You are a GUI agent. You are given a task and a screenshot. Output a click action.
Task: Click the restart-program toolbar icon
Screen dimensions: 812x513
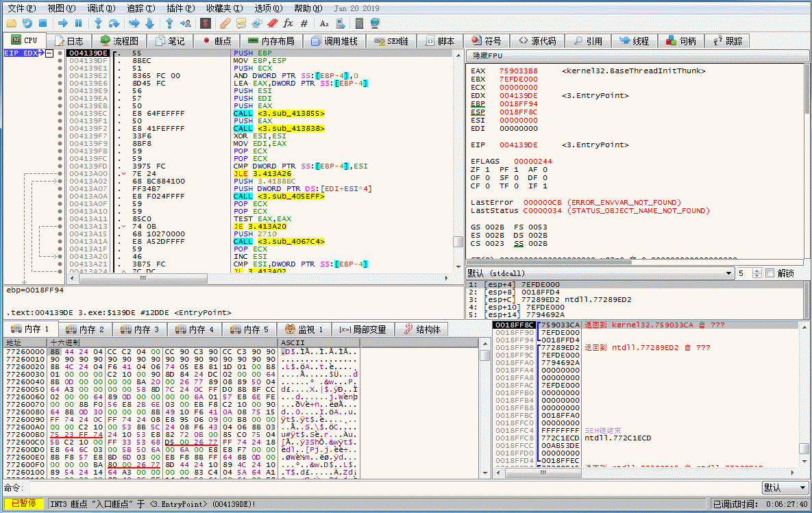(x=26, y=23)
